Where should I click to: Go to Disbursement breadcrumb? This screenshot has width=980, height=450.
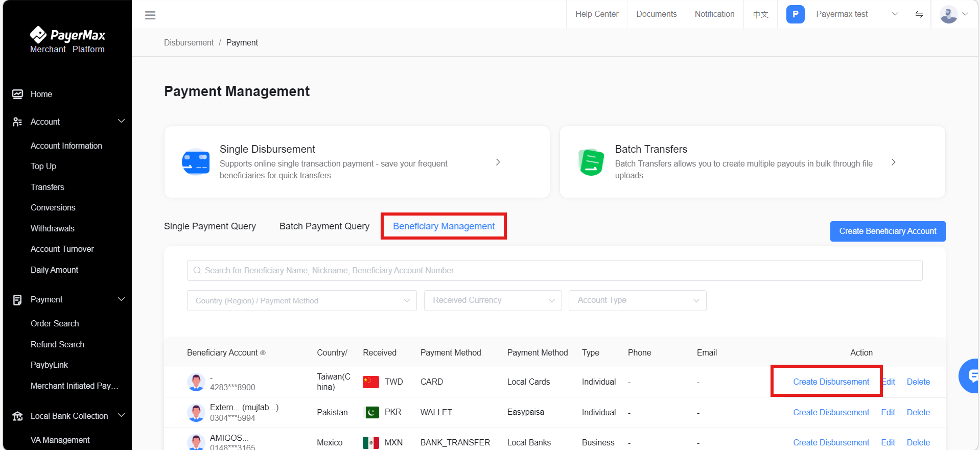189,43
